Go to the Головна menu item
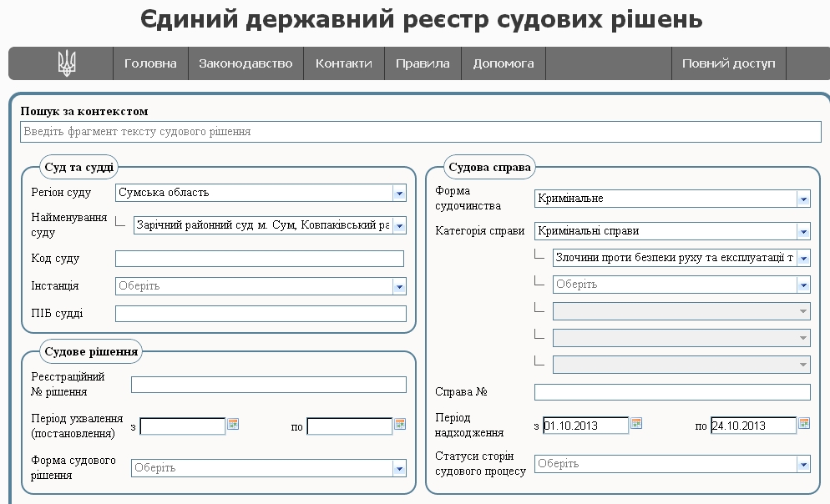This screenshot has width=830, height=504. [150, 63]
